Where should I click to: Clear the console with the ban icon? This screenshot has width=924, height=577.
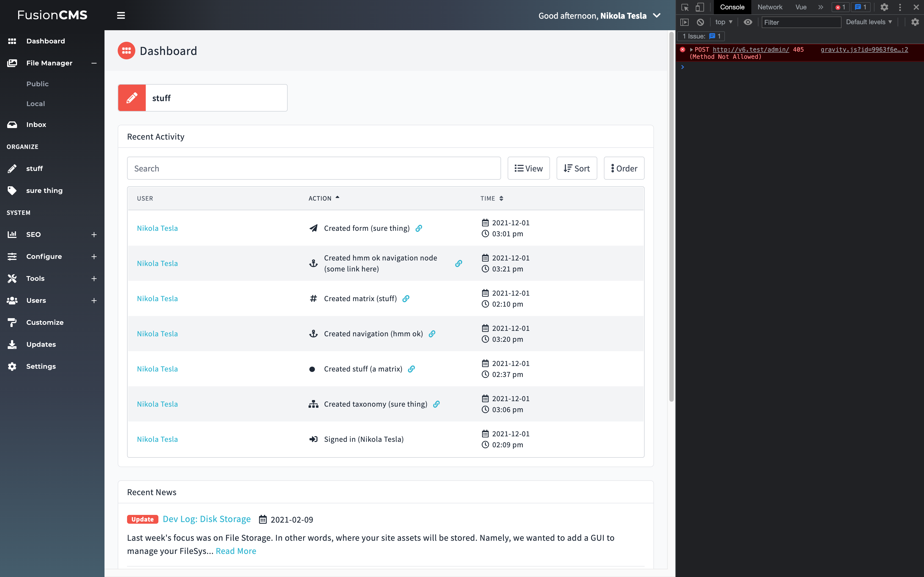point(700,22)
